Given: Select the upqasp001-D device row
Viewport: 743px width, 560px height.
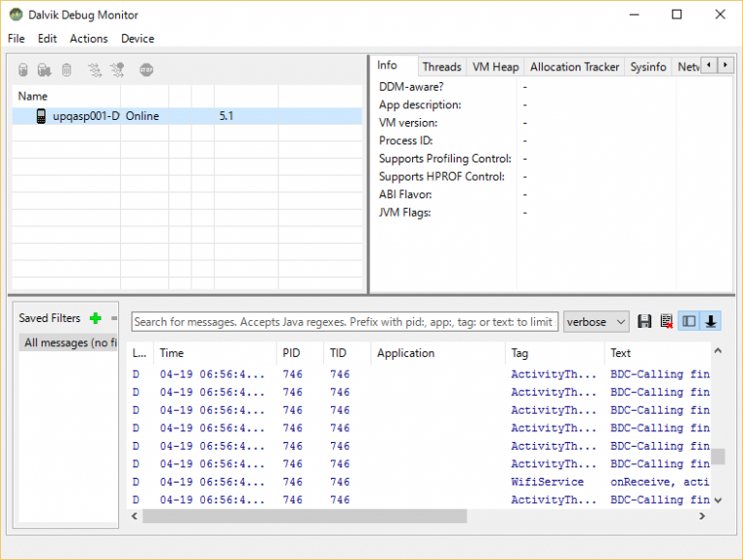Looking at the screenshot, I should (85, 116).
